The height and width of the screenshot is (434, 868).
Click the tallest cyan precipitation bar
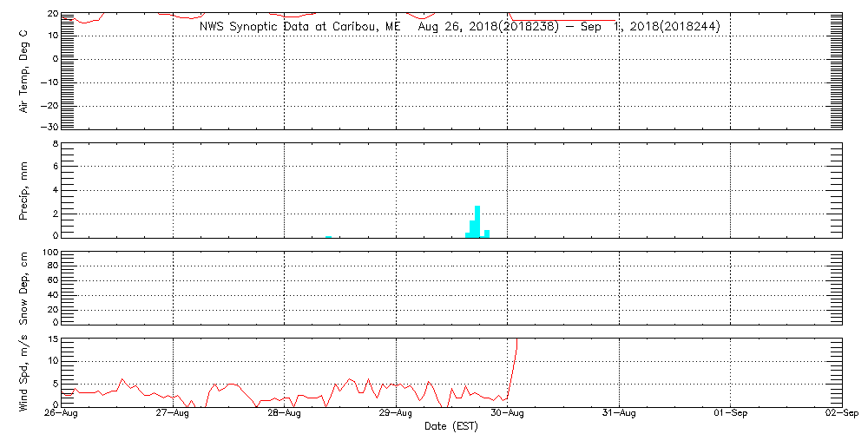click(477, 221)
